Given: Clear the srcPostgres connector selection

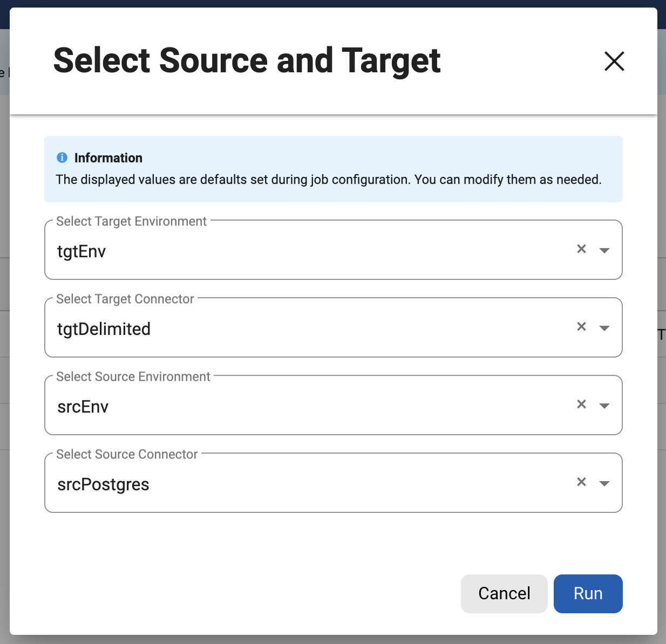Looking at the screenshot, I should pyautogui.click(x=581, y=482).
